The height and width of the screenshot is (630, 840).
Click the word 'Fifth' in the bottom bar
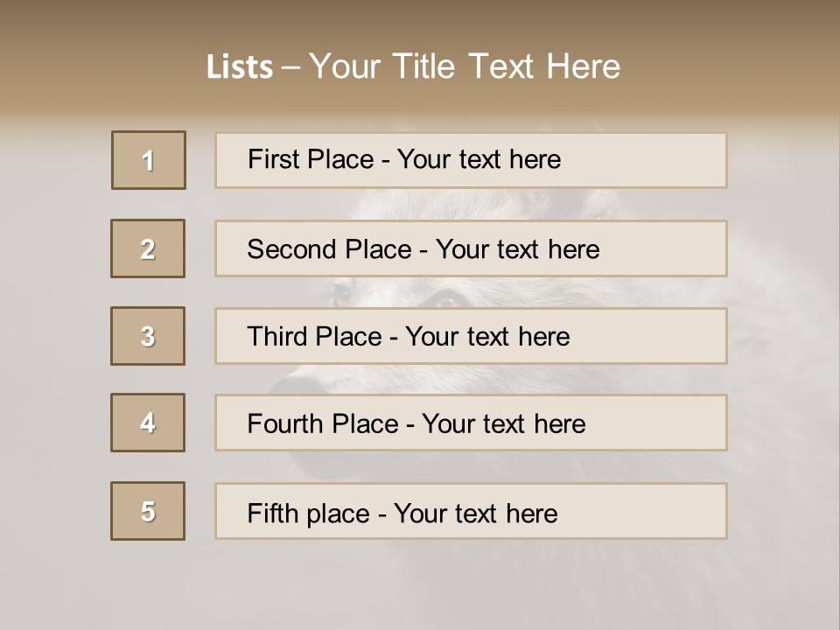(x=272, y=514)
